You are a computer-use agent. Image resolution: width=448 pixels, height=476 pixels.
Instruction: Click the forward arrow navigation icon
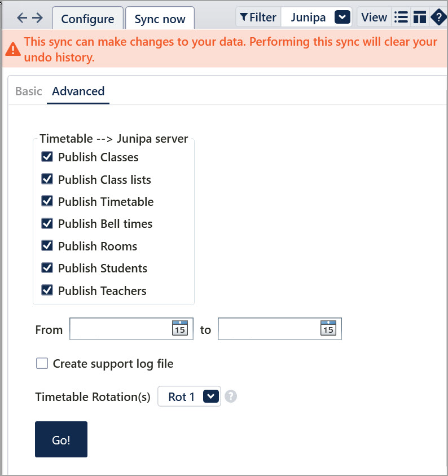(37, 18)
